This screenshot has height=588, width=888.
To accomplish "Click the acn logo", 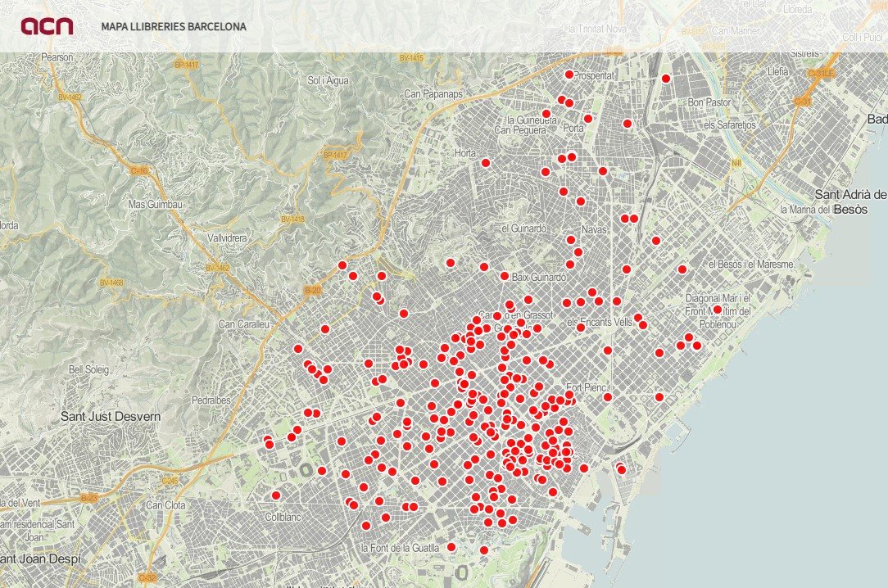I will 47,26.
